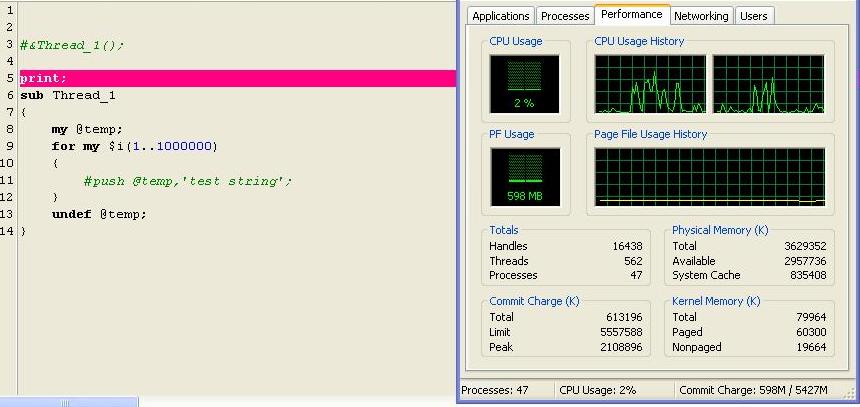Click the PF Usage 598 MB gauge
Viewport: 860px width, 407px height.
[525, 177]
